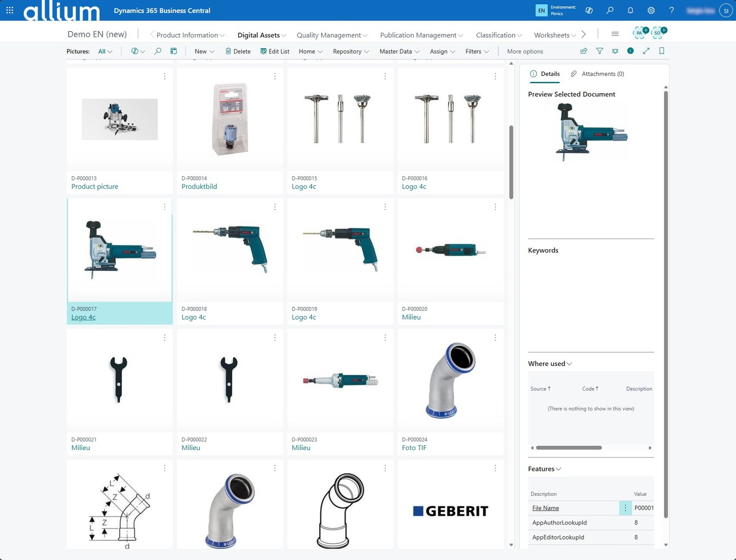Open the notifications bell
Viewport: 736px width, 560px height.
630,10
